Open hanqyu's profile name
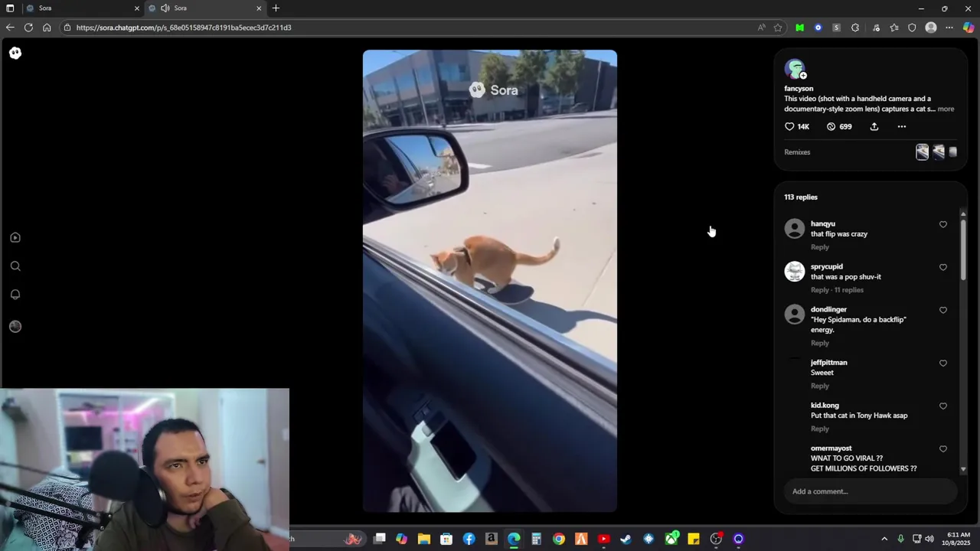Viewport: 980px width, 551px height. pyautogui.click(x=822, y=223)
